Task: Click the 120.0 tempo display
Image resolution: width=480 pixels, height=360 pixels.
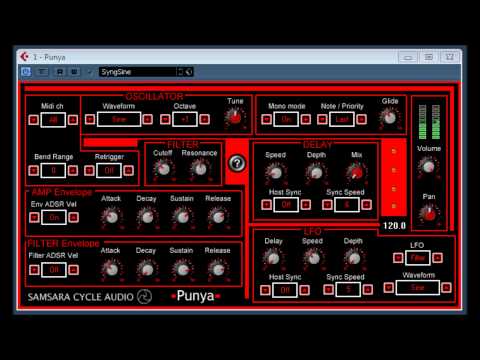Action: tap(394, 226)
